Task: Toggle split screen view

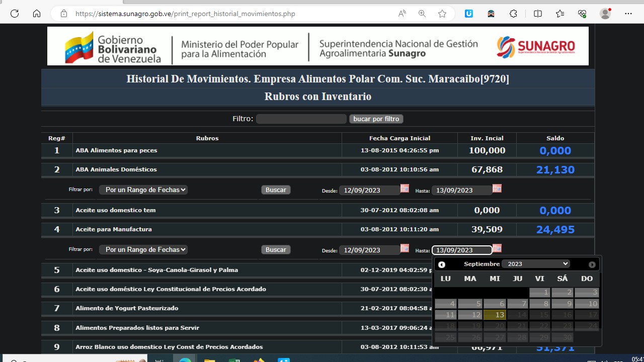Action: pyautogui.click(x=538, y=14)
